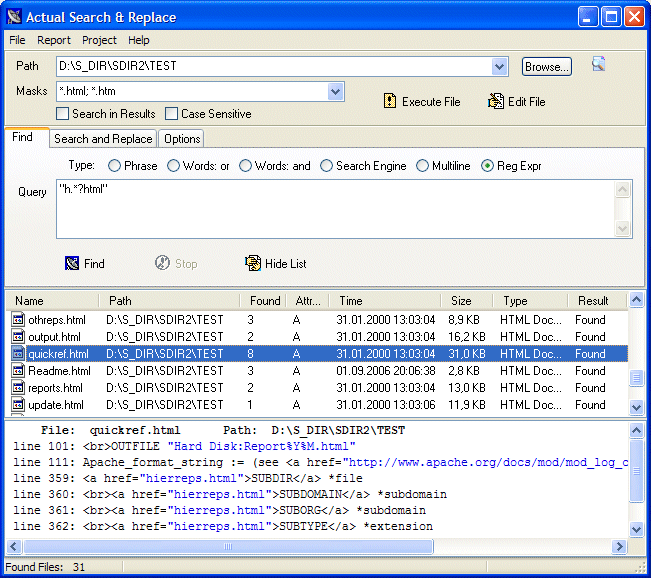Select the Multiline radio button
651x578 pixels.
tap(422, 166)
